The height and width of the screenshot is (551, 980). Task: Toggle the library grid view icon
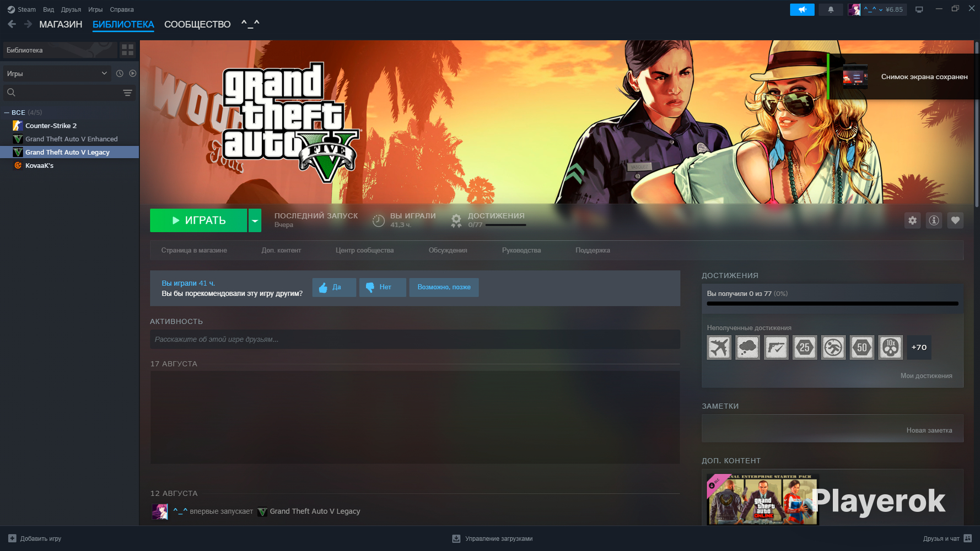pyautogui.click(x=128, y=50)
